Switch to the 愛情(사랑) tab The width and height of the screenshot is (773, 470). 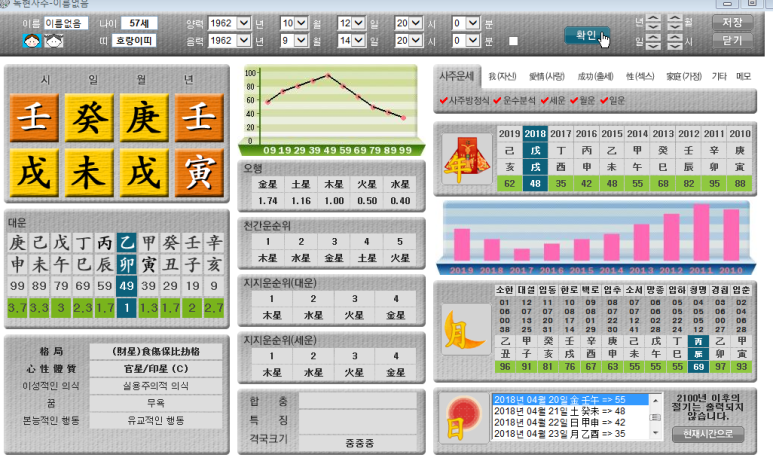546,76
